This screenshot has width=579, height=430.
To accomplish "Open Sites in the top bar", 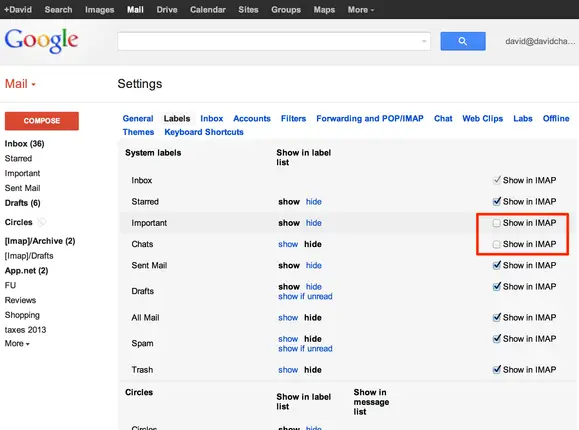I will [x=248, y=10].
